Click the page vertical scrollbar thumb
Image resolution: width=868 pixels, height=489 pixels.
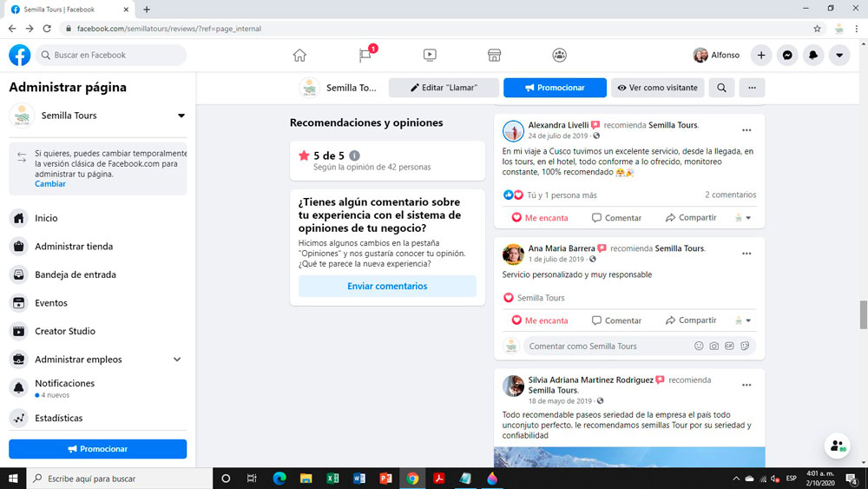(x=863, y=314)
